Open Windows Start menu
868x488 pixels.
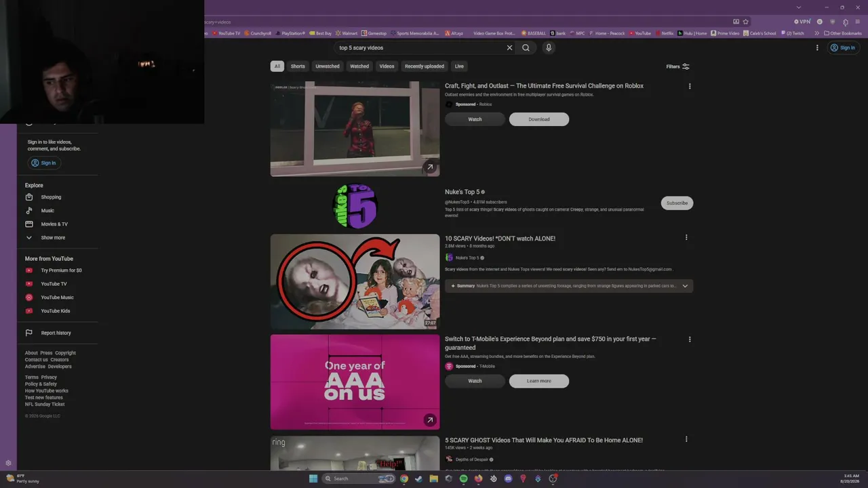(313, 479)
